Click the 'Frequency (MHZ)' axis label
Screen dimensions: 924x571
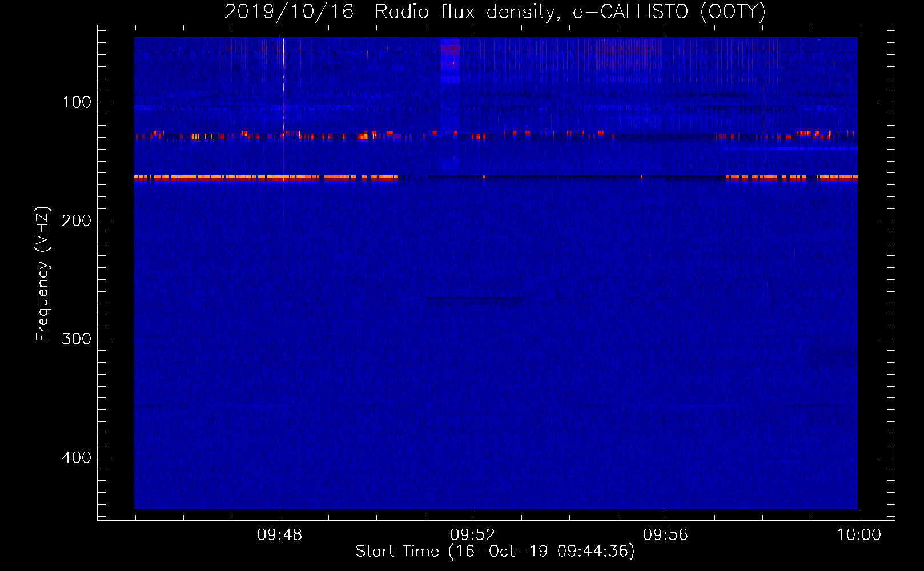[43, 274]
